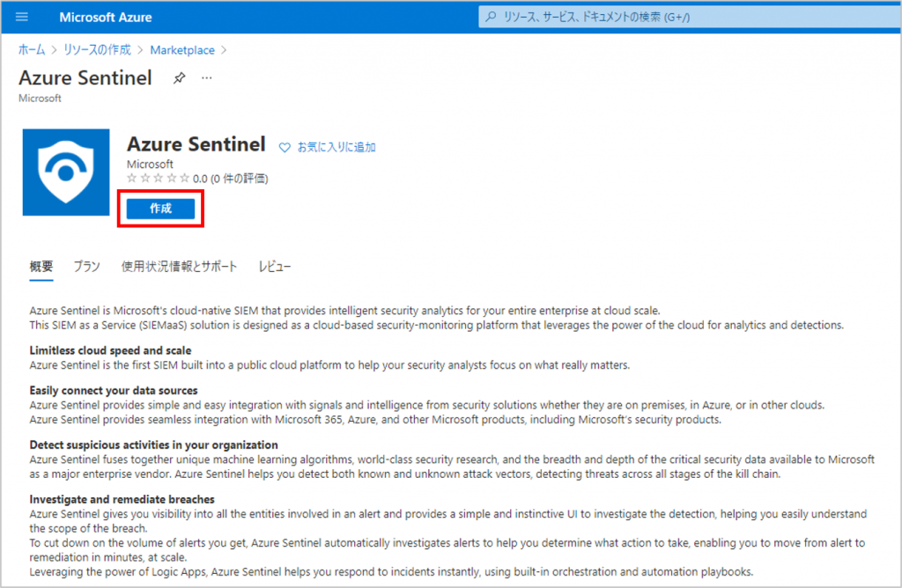Click the blue 作成 button
This screenshot has width=902, height=588.
click(x=160, y=208)
